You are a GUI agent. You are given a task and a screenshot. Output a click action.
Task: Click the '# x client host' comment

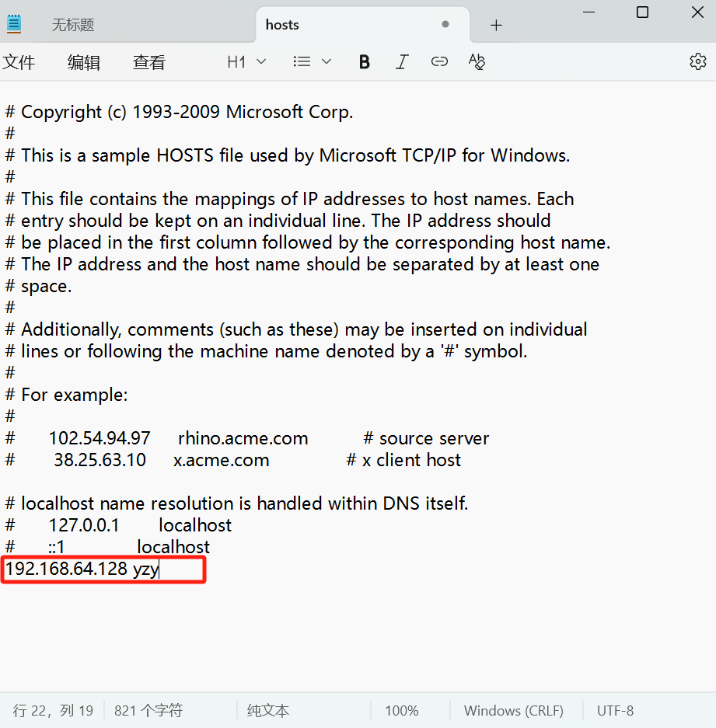coord(403,460)
